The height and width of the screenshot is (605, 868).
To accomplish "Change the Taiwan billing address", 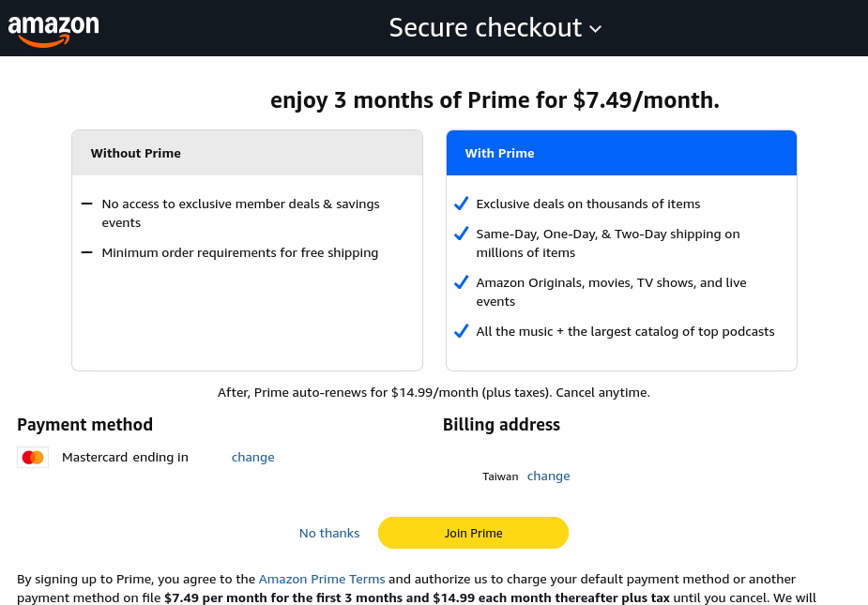I will 548,476.
